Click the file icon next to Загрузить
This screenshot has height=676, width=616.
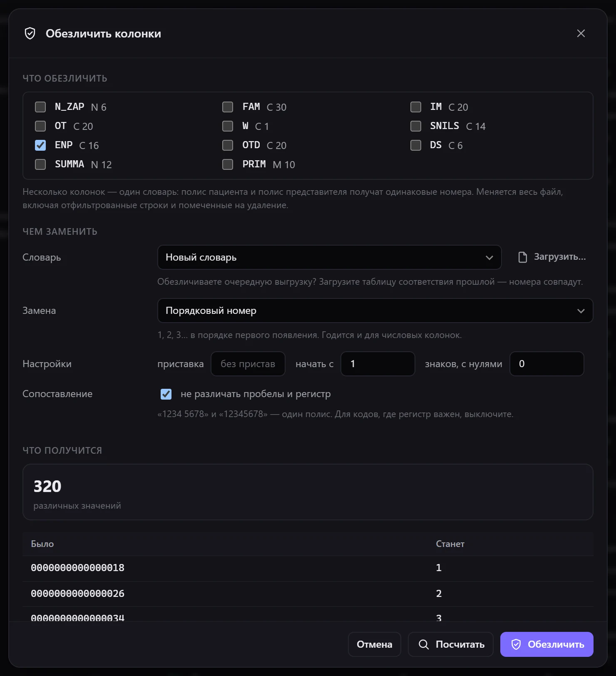tap(523, 257)
